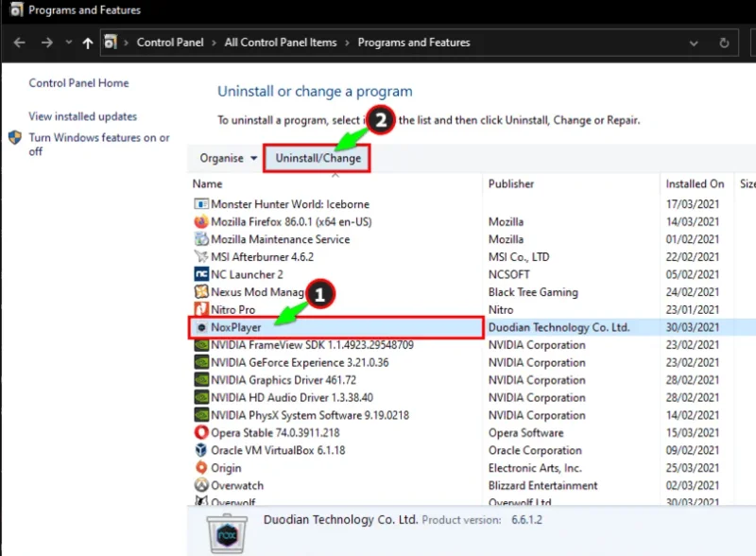Expand address bar history dropdown
Viewport: 756px width, 556px height.
click(694, 43)
